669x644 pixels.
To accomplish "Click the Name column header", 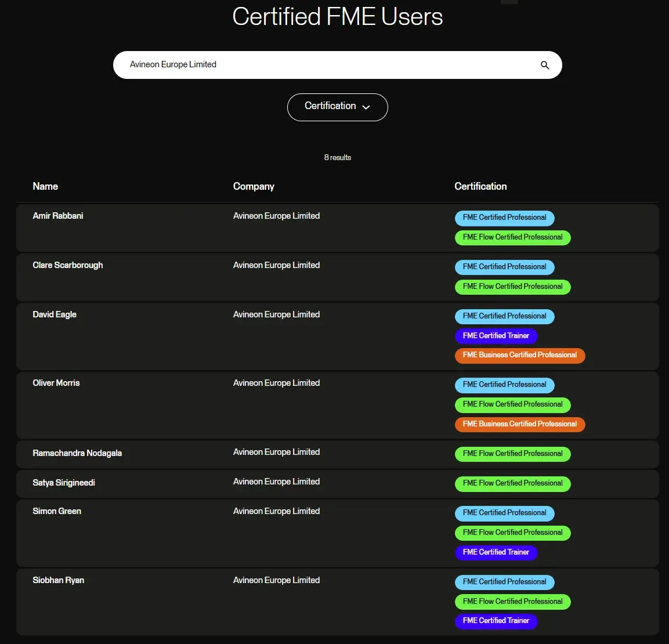I will [45, 186].
